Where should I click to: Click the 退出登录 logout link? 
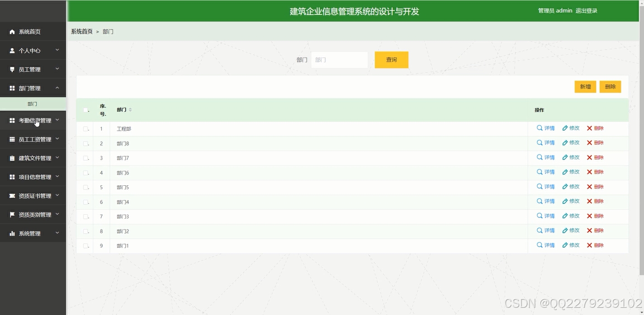pos(587,10)
